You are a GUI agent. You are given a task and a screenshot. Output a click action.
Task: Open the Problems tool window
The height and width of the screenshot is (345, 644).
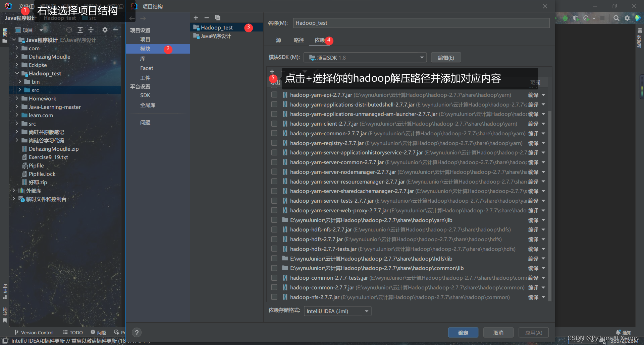(x=98, y=333)
